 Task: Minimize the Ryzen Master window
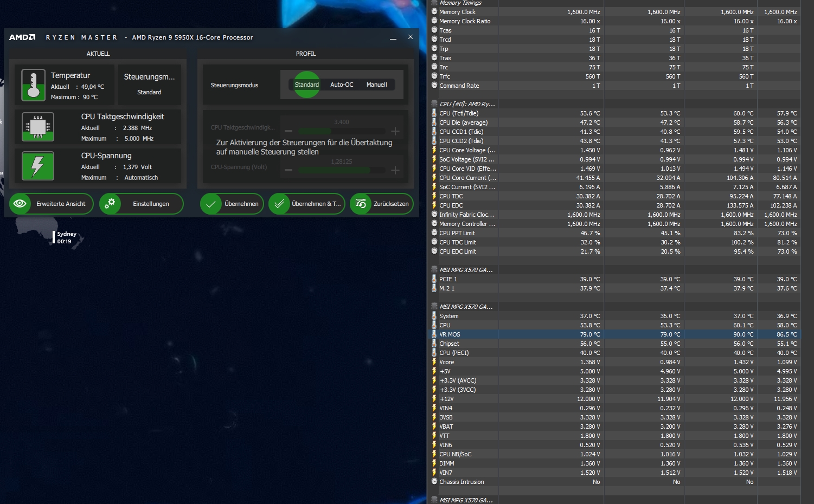tap(393, 37)
